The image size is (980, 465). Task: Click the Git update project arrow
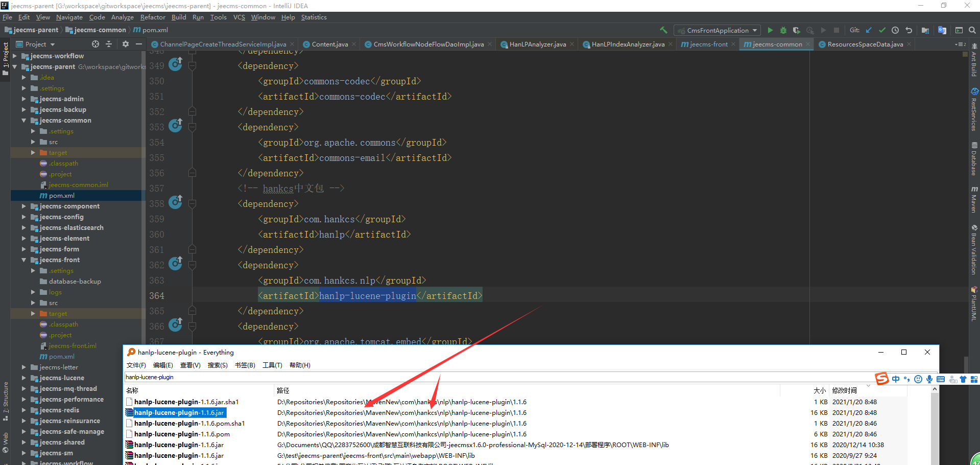[869, 30]
